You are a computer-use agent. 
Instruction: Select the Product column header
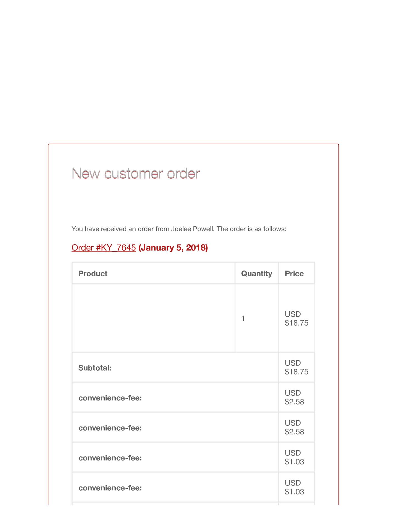[93, 274]
